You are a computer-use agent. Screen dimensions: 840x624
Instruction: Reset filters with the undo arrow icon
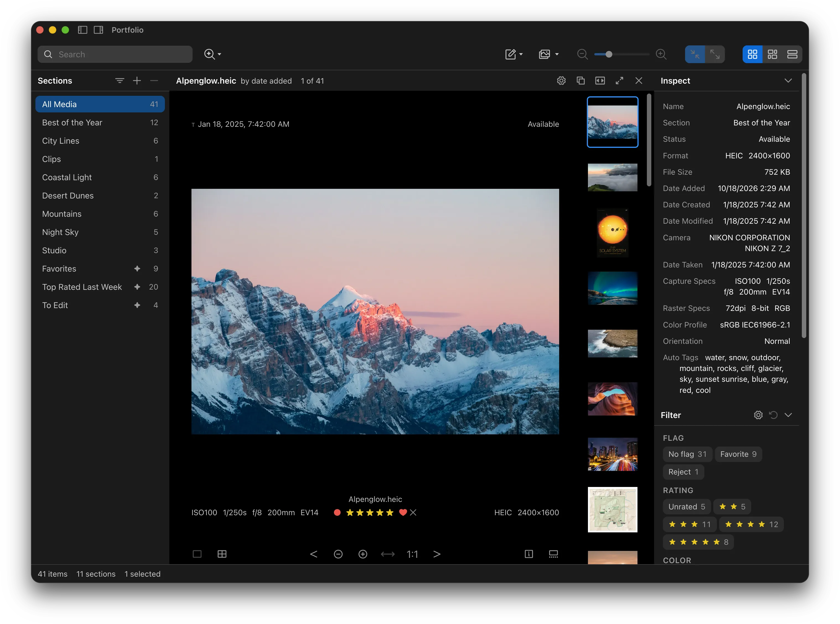click(773, 415)
